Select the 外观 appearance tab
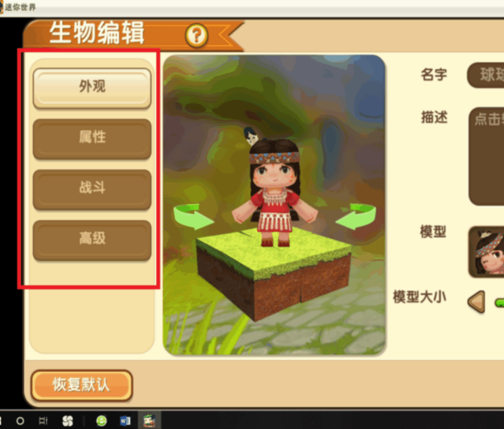This screenshot has height=429, width=504. (x=92, y=88)
